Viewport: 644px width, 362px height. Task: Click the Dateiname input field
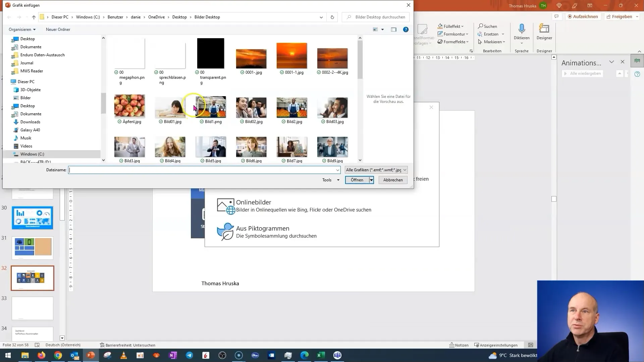(204, 170)
